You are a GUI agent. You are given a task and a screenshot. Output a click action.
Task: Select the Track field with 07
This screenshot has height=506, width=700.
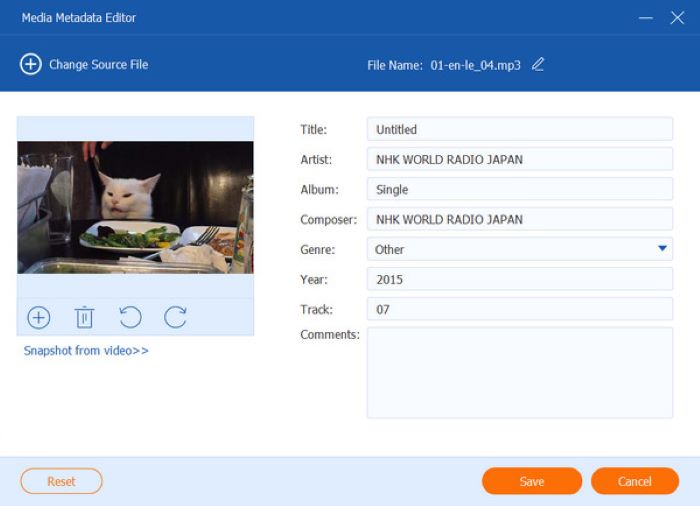click(520, 309)
